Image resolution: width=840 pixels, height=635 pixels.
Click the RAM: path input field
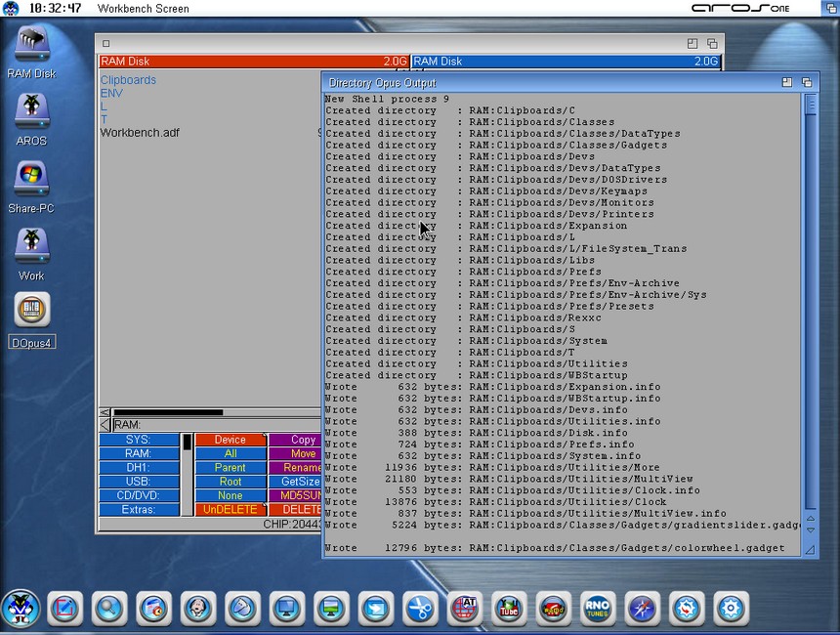tap(215, 425)
